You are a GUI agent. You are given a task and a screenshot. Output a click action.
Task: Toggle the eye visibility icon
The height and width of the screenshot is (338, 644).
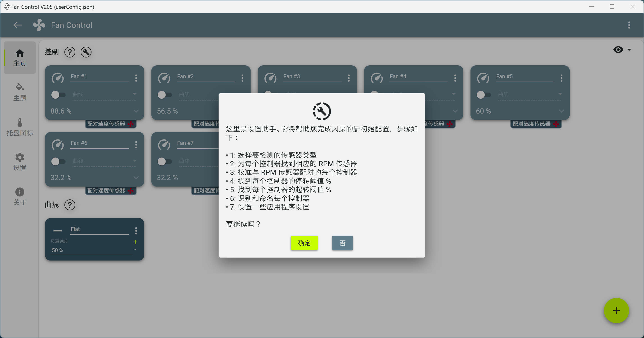pos(618,50)
